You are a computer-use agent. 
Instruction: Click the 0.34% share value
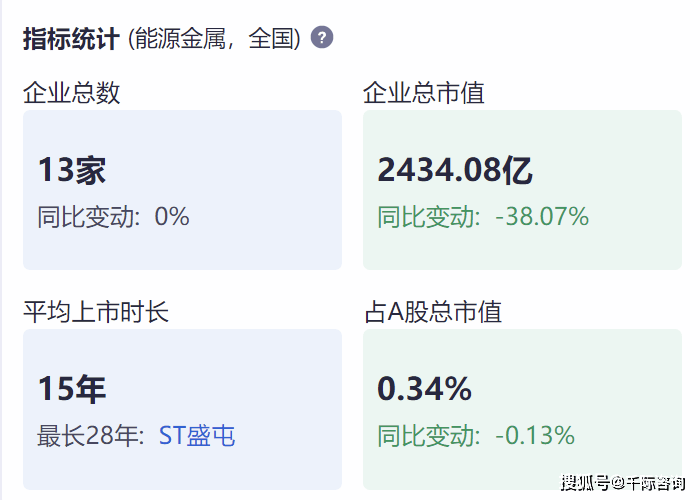tap(425, 389)
